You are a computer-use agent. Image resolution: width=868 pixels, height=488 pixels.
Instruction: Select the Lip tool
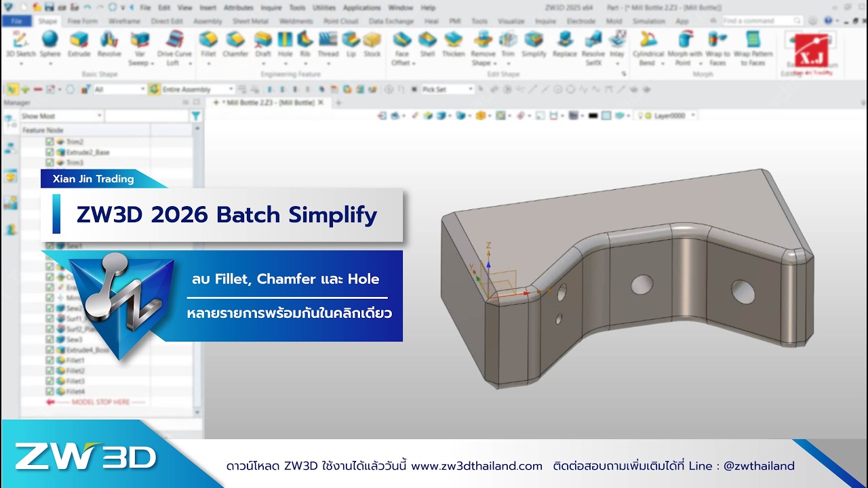(x=351, y=45)
